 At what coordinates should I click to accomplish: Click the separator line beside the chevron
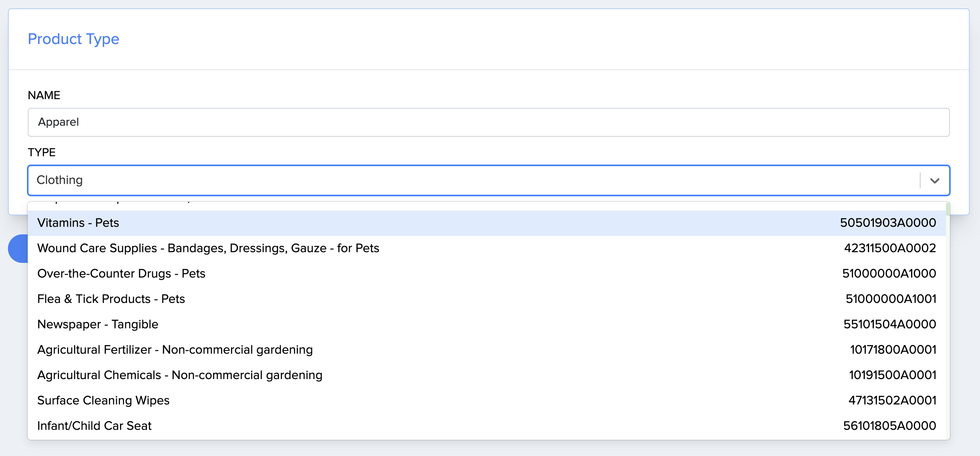click(920, 181)
